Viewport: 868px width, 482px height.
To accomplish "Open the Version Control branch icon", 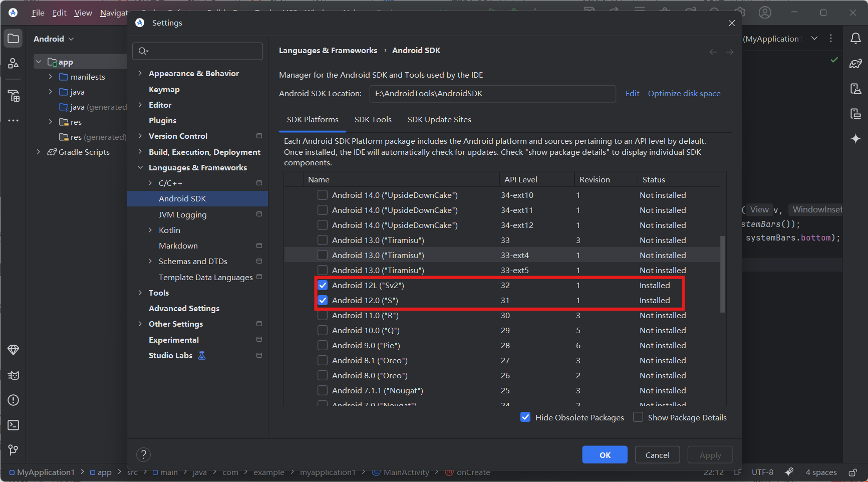I will click(x=14, y=450).
